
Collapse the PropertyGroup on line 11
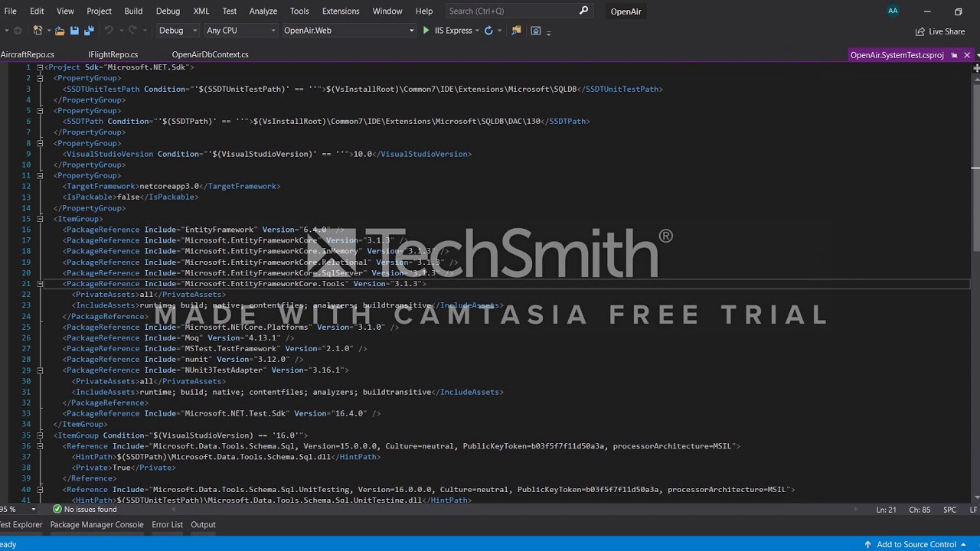tap(39, 175)
